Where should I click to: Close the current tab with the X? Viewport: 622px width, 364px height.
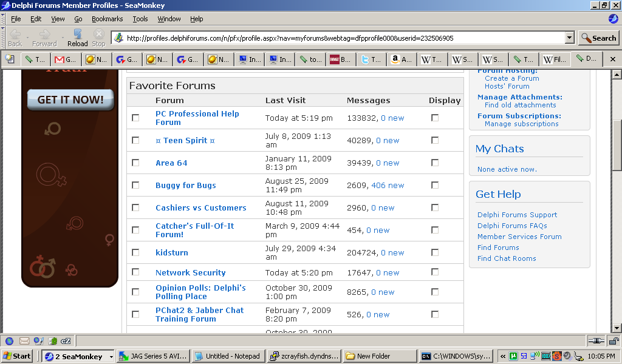point(612,59)
